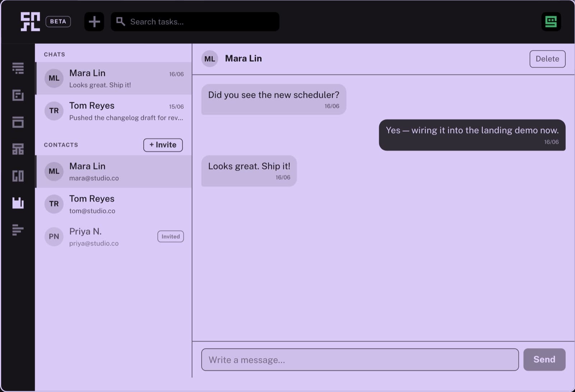
Task: Open the two-column board sidebar icon
Action: coord(18,176)
